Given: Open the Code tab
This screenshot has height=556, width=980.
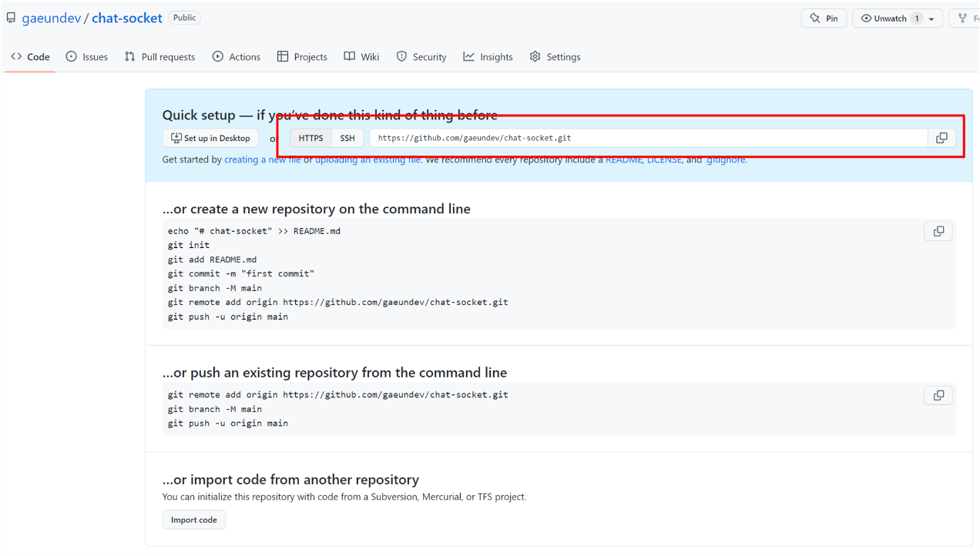Looking at the screenshot, I should [30, 57].
